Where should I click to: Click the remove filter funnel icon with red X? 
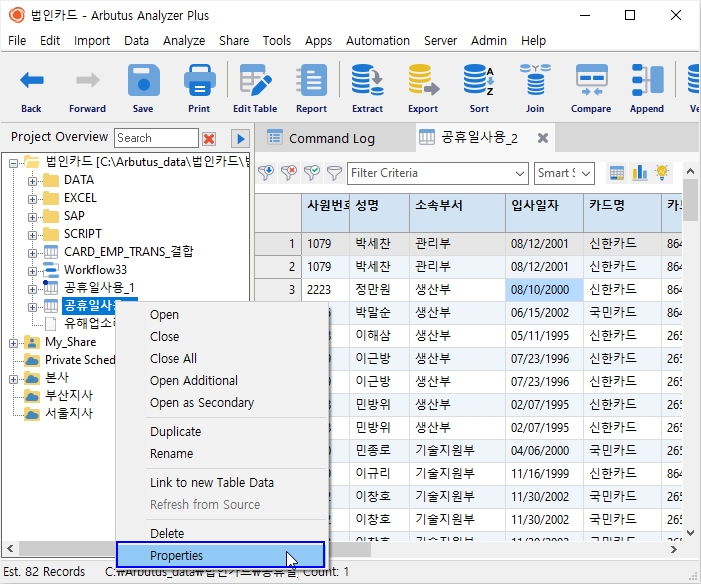[289, 173]
